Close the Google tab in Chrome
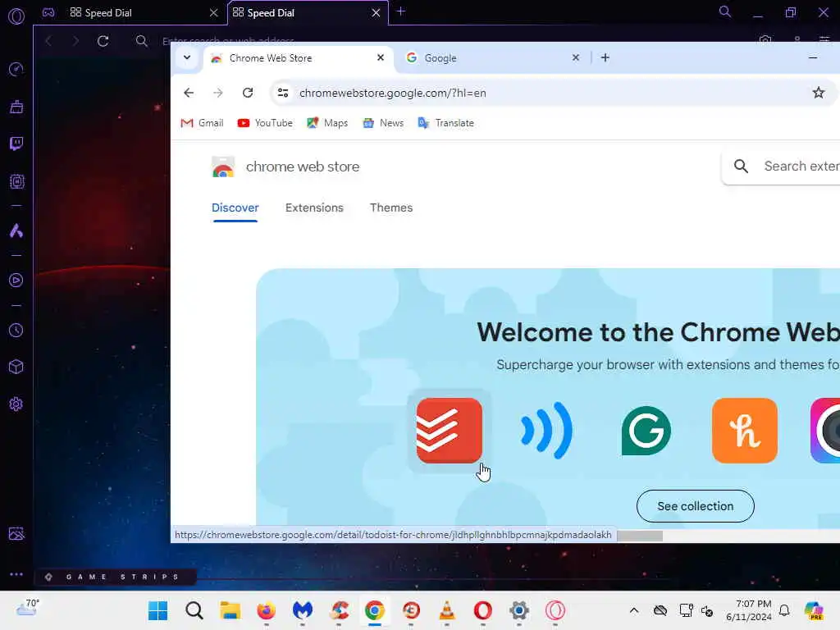This screenshot has width=840, height=630. (576, 57)
